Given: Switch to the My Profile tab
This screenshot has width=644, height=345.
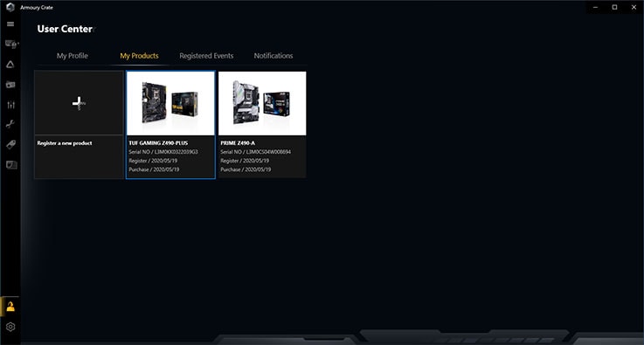Looking at the screenshot, I should (73, 56).
